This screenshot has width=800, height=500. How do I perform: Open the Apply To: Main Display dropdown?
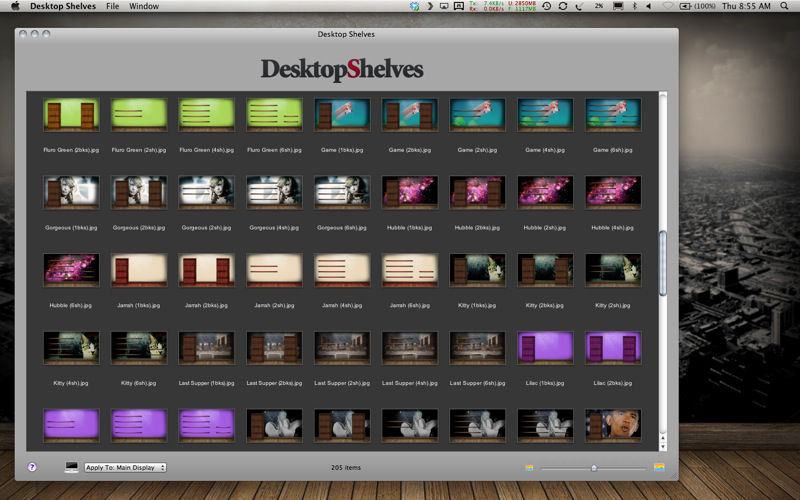coord(125,467)
